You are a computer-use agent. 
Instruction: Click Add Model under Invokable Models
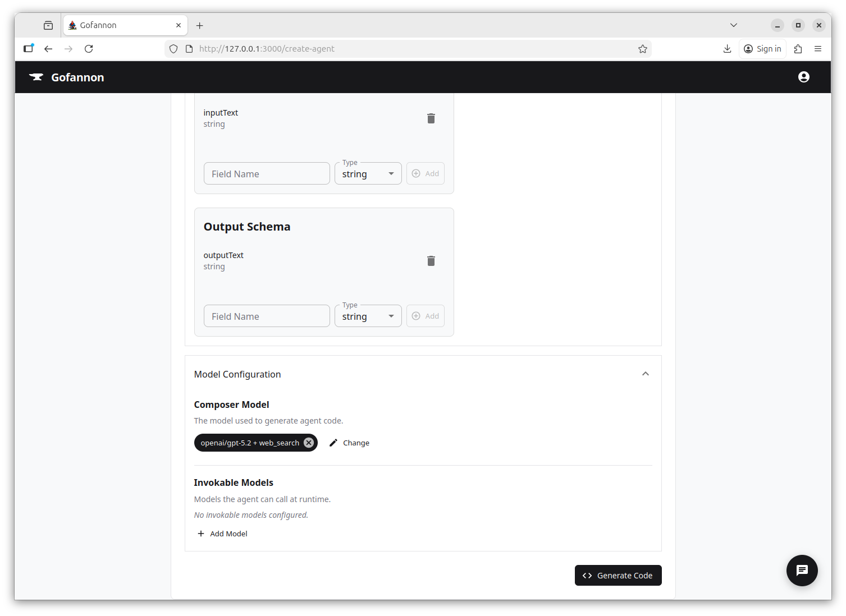click(222, 534)
